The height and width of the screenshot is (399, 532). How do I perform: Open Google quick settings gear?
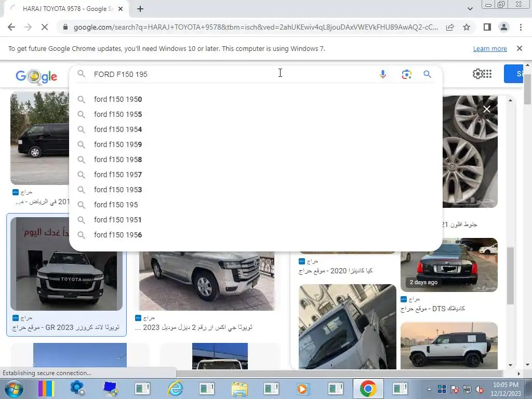[477, 74]
